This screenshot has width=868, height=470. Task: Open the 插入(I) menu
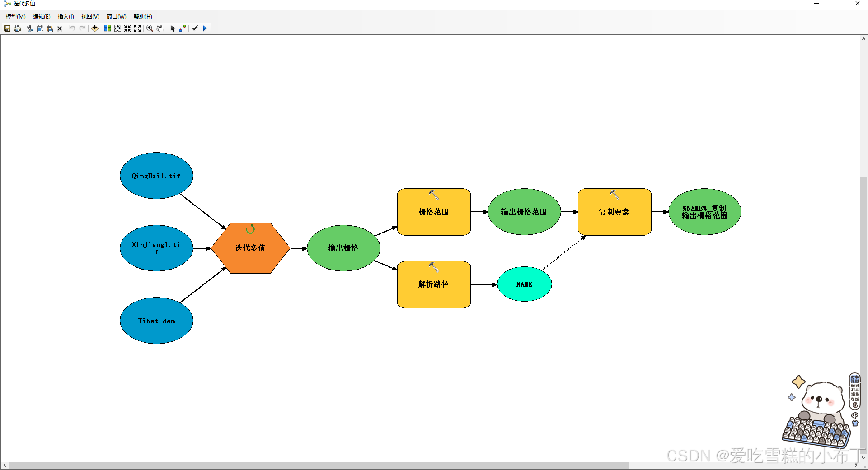click(x=66, y=17)
